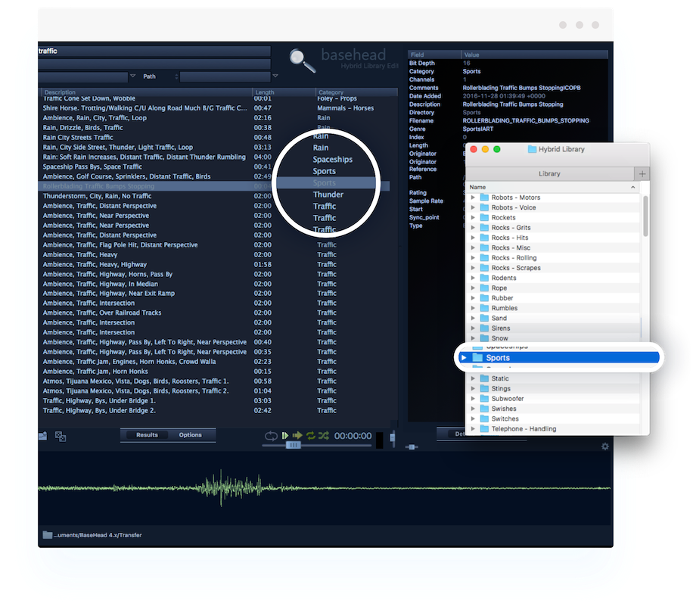Screen dimensions: 693x616
Task: Expand the Rumbles folder
Action: point(473,308)
